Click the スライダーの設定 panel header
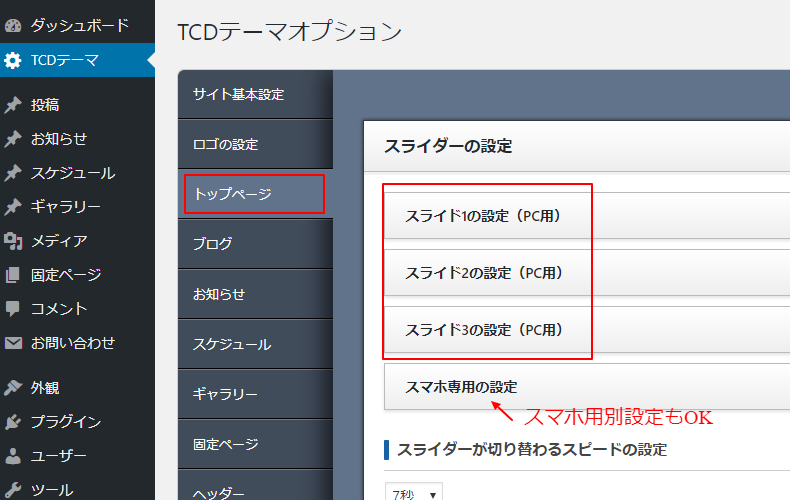Screen dimensions: 790x500 pos(577,146)
